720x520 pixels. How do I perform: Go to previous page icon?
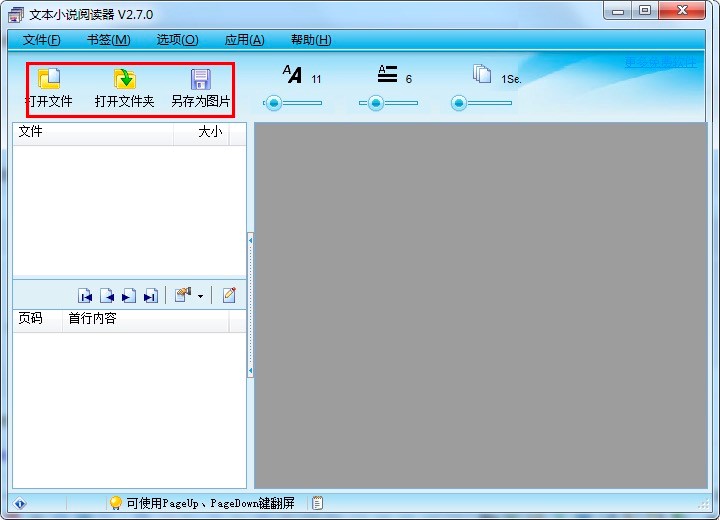coord(107,296)
